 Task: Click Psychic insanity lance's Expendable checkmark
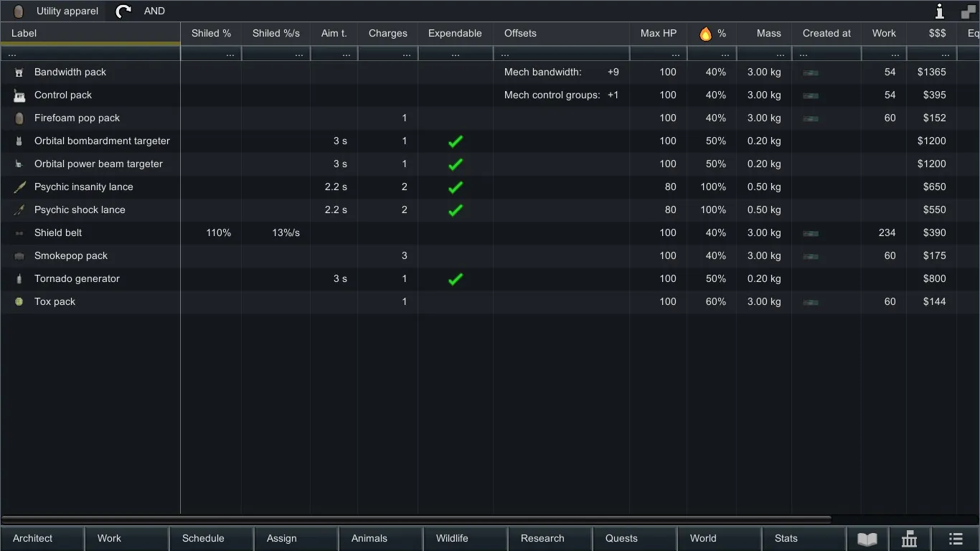455,187
